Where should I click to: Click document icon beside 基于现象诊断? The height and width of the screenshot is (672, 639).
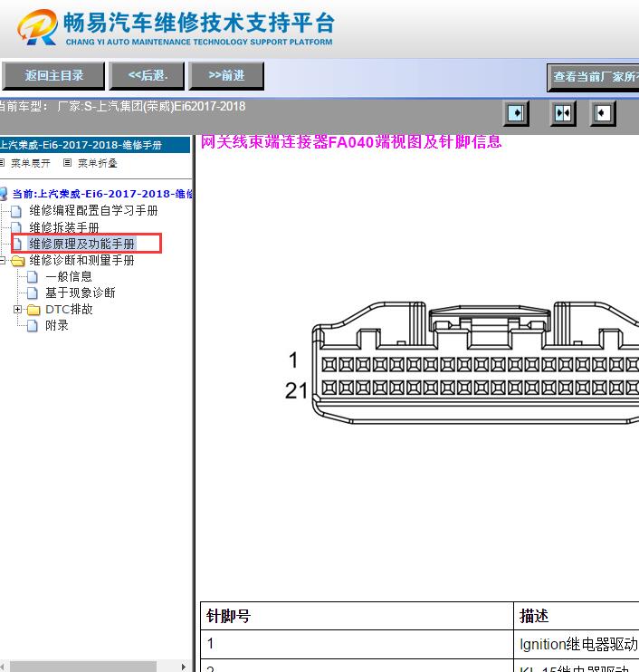click(x=33, y=293)
